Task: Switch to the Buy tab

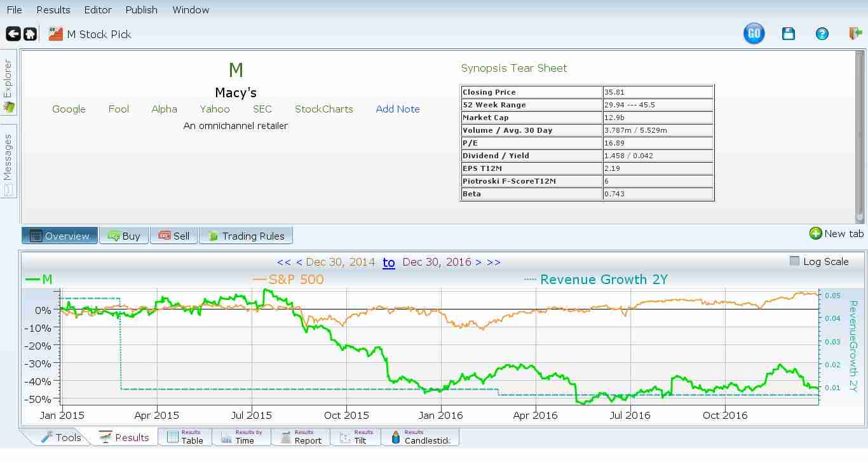Action: click(x=124, y=236)
